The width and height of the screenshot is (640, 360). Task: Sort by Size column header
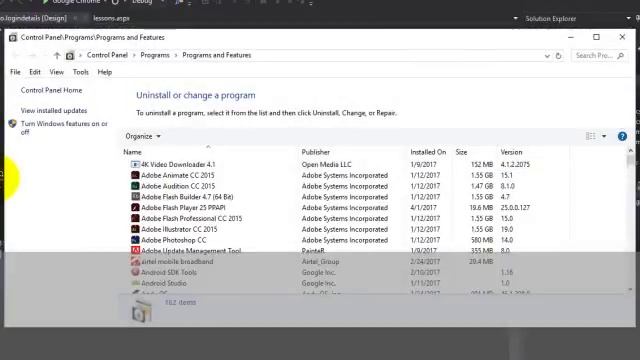tap(461, 152)
